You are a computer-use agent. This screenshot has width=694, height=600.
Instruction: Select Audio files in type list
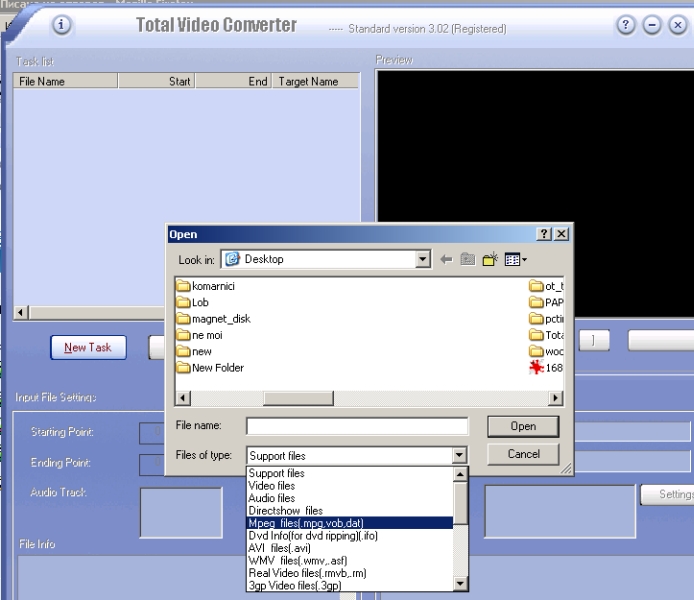(x=272, y=498)
